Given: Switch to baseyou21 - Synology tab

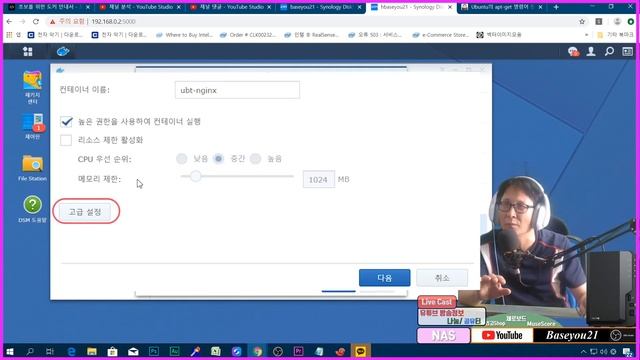Looking at the screenshot, I should (x=321, y=7).
